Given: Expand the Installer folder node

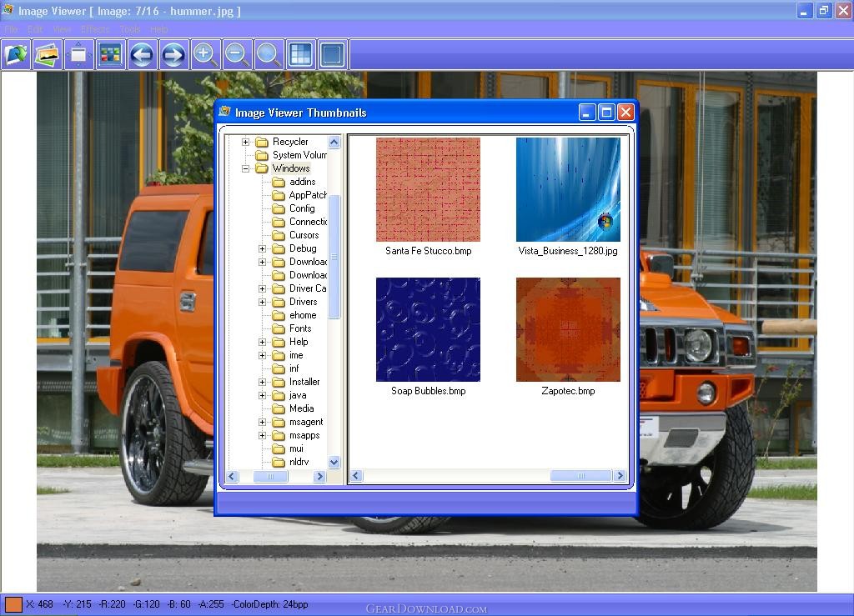Looking at the screenshot, I should (x=262, y=382).
